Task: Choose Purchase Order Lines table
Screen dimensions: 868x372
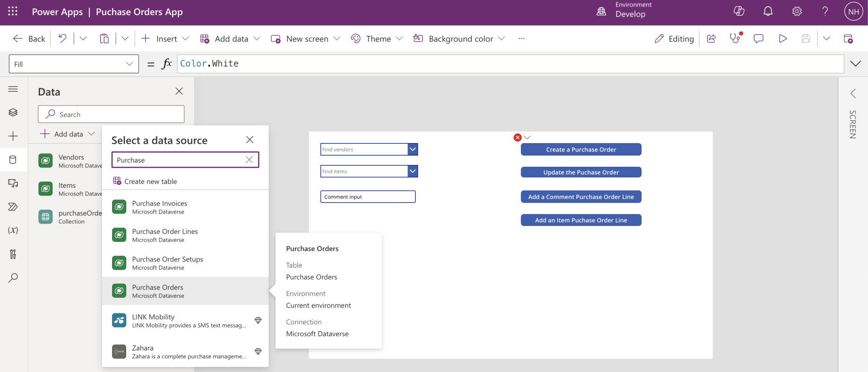Action: click(185, 235)
